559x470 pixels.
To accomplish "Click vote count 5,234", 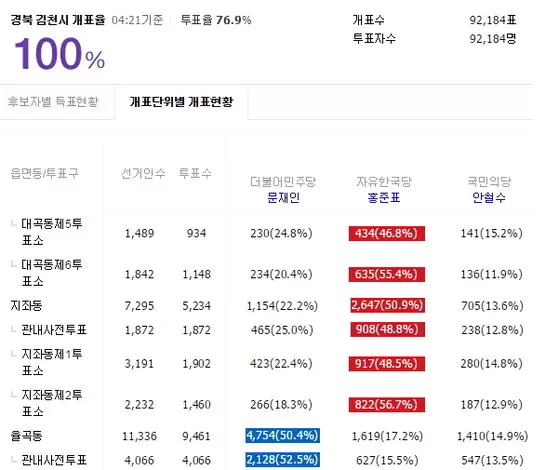I will coord(196,306).
